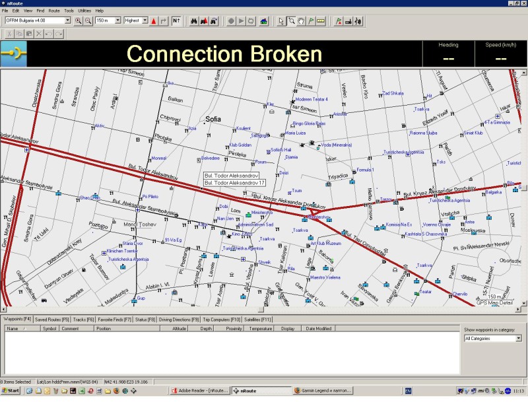Viewport: 528px width, 420px height.
Task: Switch to Status [F8] tab
Action: 145,320
